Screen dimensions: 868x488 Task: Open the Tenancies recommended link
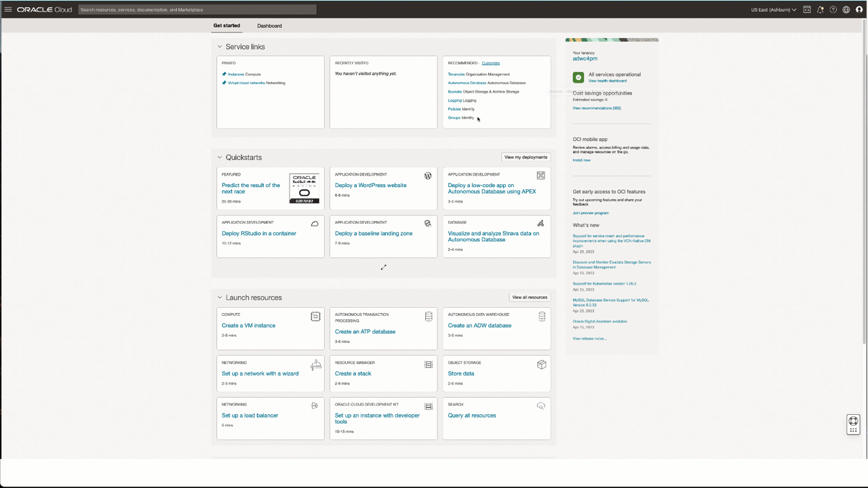456,75
